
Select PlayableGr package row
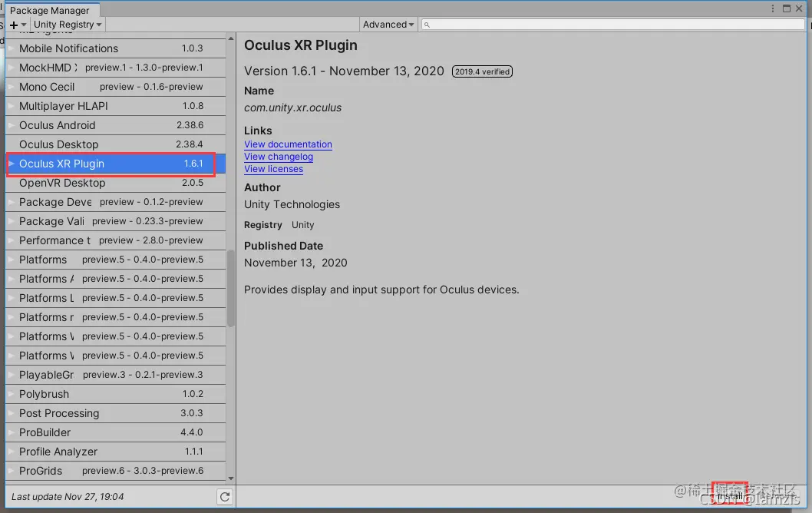115,376
